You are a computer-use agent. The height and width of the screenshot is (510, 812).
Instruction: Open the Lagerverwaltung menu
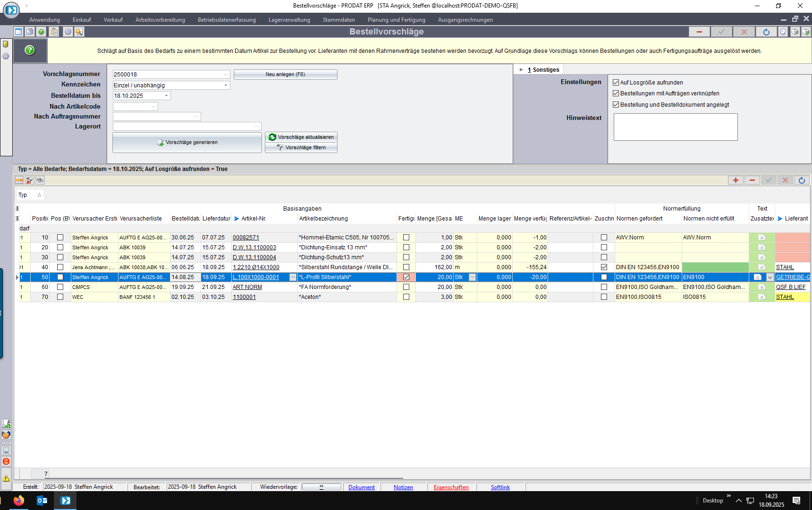coord(289,20)
